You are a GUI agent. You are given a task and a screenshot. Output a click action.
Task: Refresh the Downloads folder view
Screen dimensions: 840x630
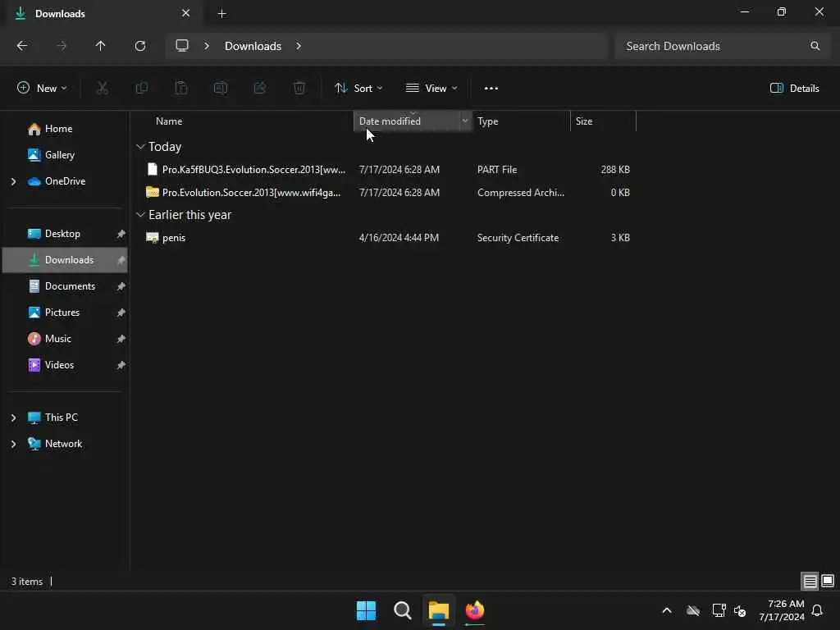[x=140, y=46]
